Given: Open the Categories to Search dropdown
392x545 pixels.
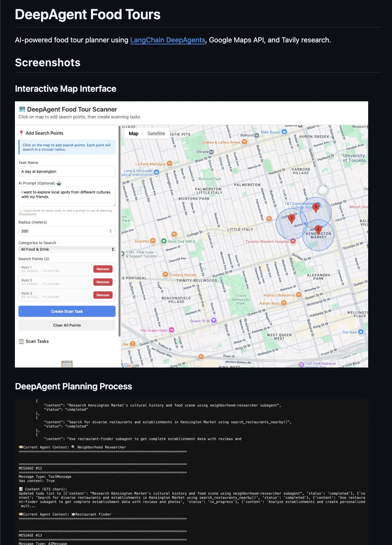Looking at the screenshot, I should tap(67, 249).
